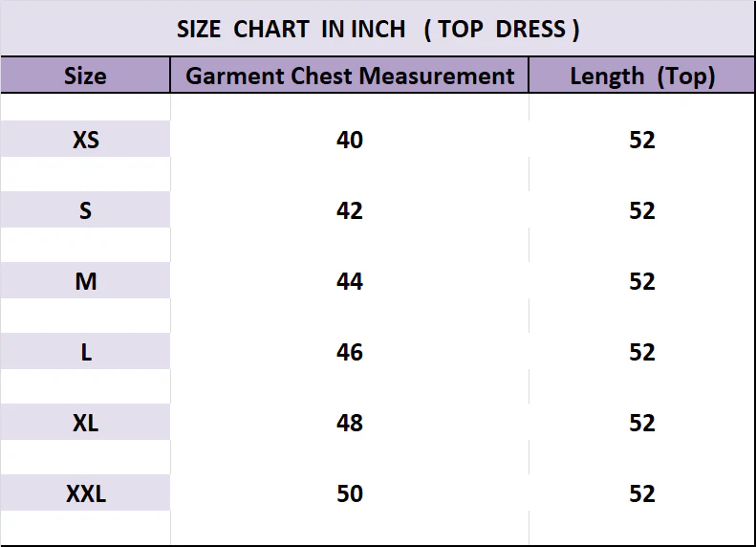
Task: Click chest measurement value 42
Action: 350,210
